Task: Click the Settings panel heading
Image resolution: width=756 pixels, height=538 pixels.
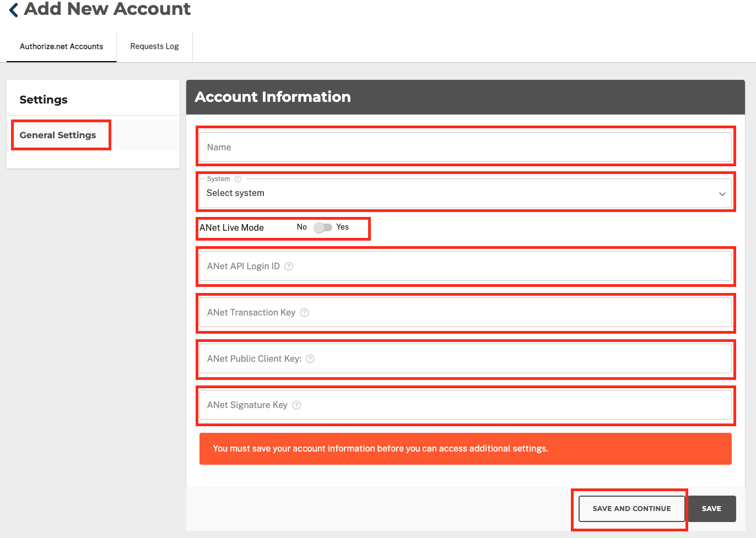Action: 44,100
